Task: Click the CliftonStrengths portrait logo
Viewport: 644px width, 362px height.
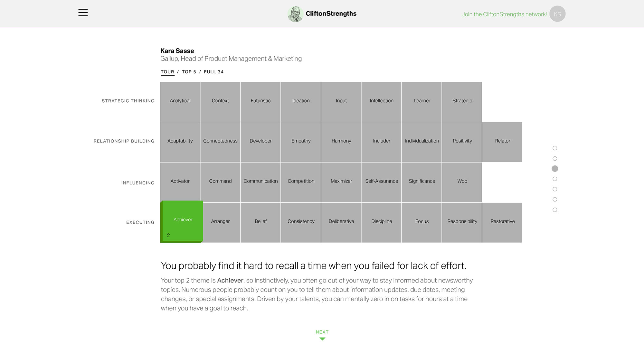Action: click(x=295, y=14)
